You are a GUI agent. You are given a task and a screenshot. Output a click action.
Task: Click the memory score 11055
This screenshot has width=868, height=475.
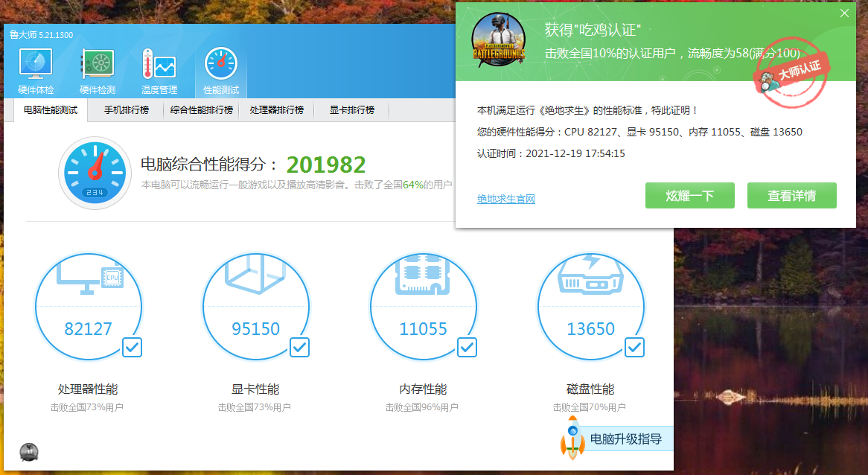click(x=423, y=329)
